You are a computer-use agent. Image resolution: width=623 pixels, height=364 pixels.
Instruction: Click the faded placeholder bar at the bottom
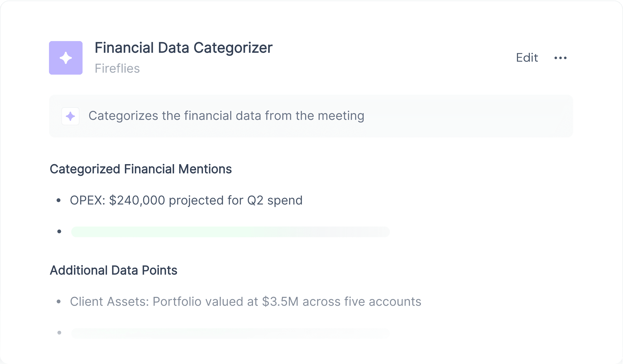pos(230,333)
